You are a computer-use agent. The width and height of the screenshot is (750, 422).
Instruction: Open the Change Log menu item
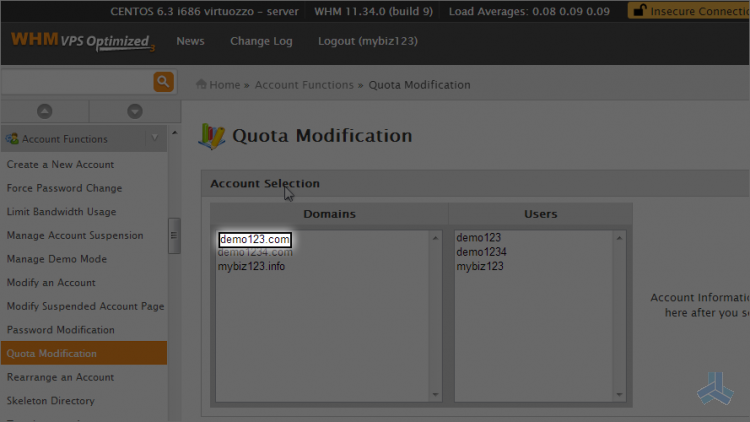[x=261, y=41]
